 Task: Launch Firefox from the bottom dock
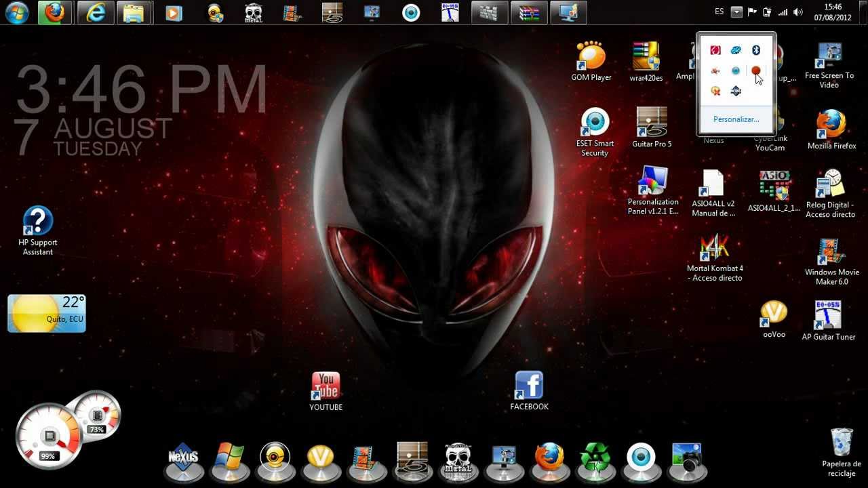(x=549, y=458)
